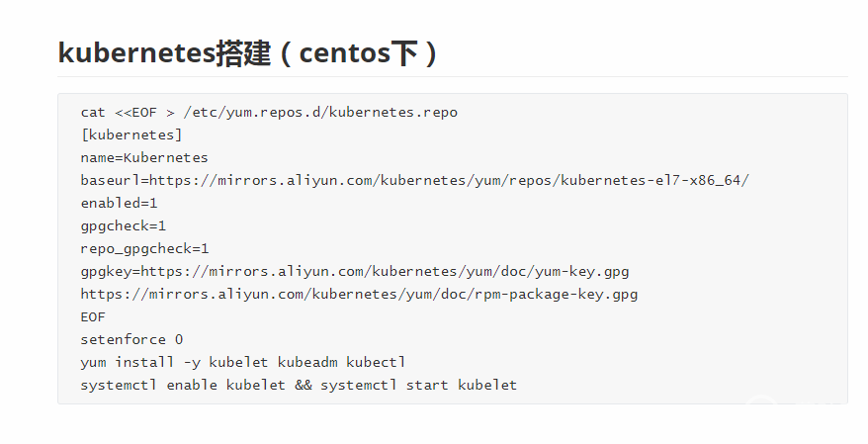The height and width of the screenshot is (444, 868).
Task: Click the word kubectl in install line
Action: coord(376,362)
